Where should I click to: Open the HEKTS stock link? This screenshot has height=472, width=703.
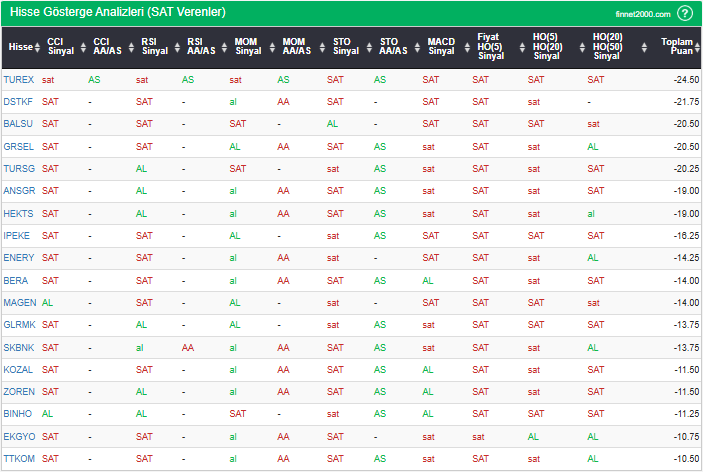18,214
